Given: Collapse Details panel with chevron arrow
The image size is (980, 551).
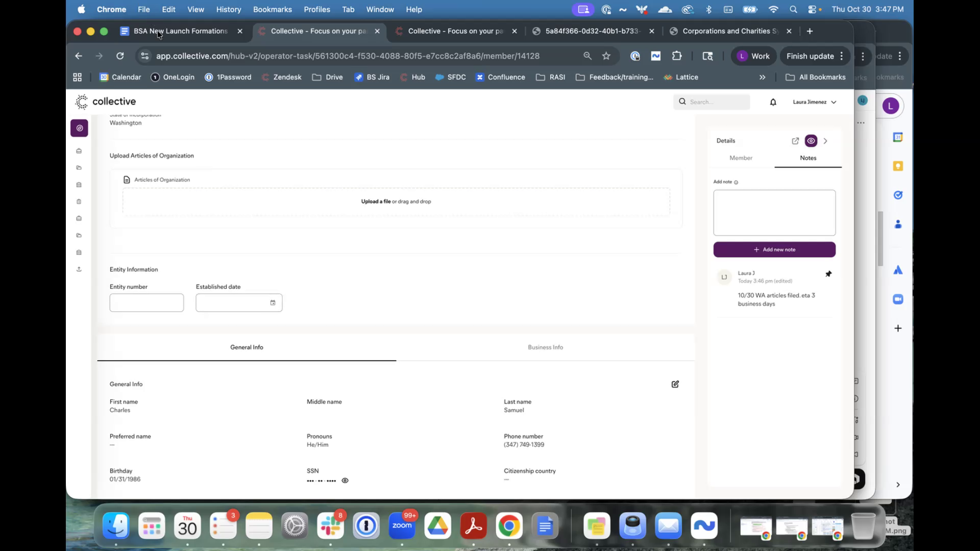Looking at the screenshot, I should point(825,141).
